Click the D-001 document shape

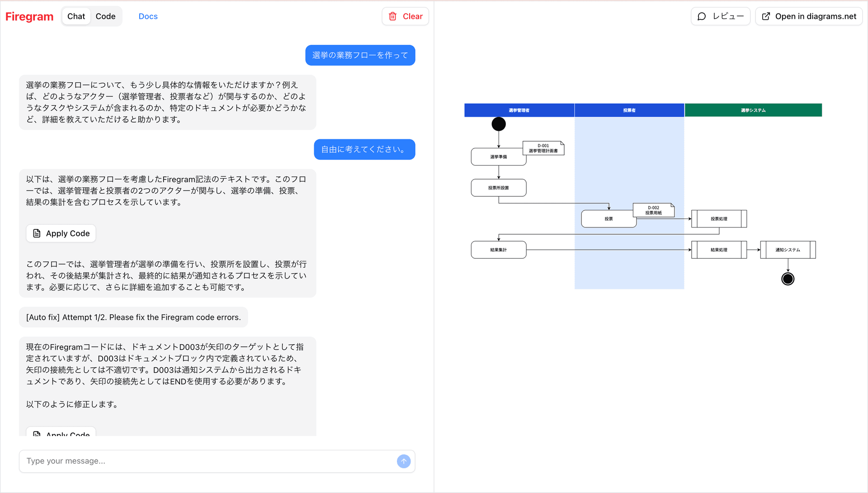point(543,148)
